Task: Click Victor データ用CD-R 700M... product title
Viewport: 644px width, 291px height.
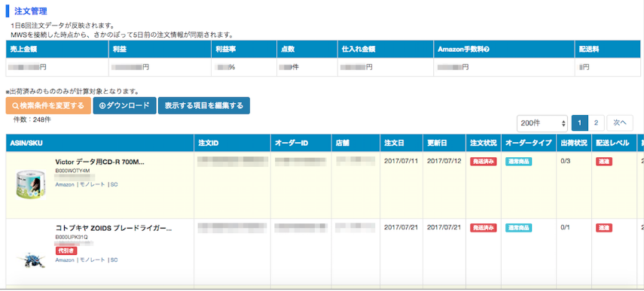Action: pyautogui.click(x=100, y=162)
